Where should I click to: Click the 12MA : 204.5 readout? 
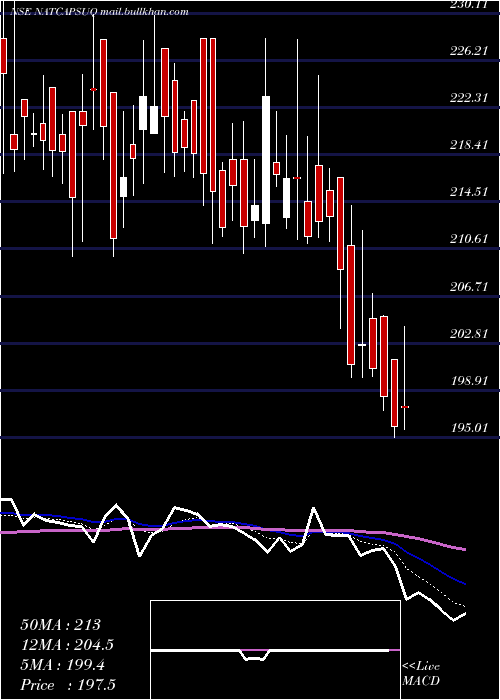(67, 645)
